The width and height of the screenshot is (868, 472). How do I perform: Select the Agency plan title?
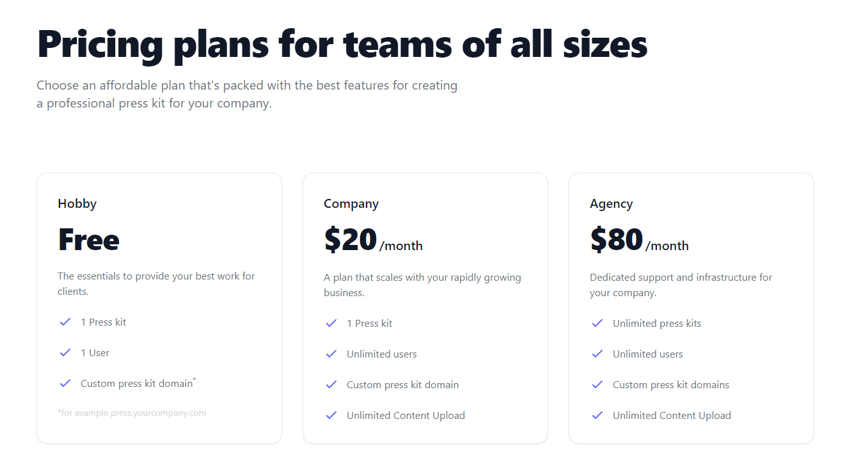(611, 204)
